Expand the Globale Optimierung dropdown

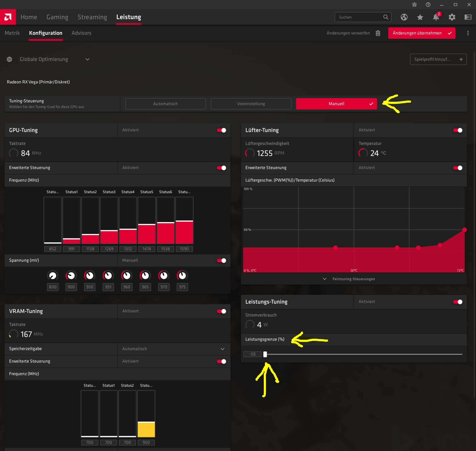point(88,59)
